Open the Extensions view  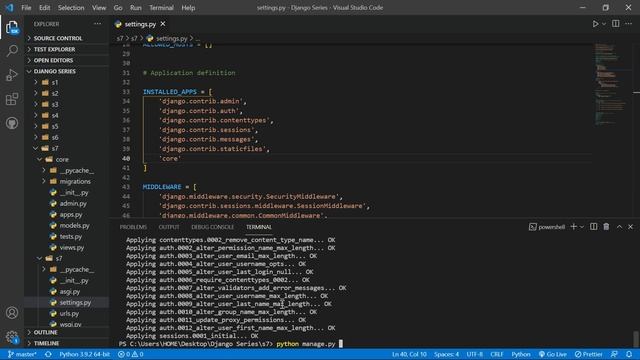12,99
